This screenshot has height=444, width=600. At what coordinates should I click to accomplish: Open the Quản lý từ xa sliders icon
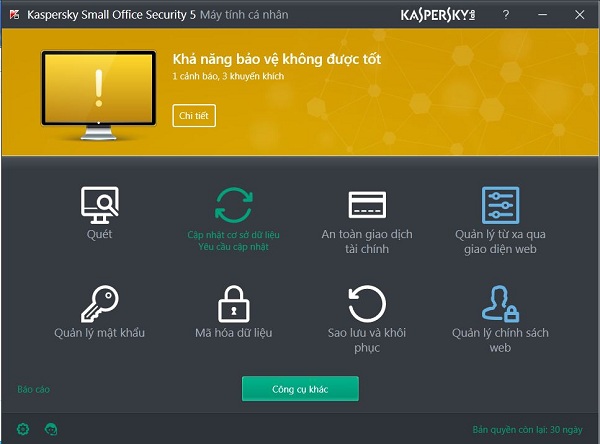click(x=501, y=205)
